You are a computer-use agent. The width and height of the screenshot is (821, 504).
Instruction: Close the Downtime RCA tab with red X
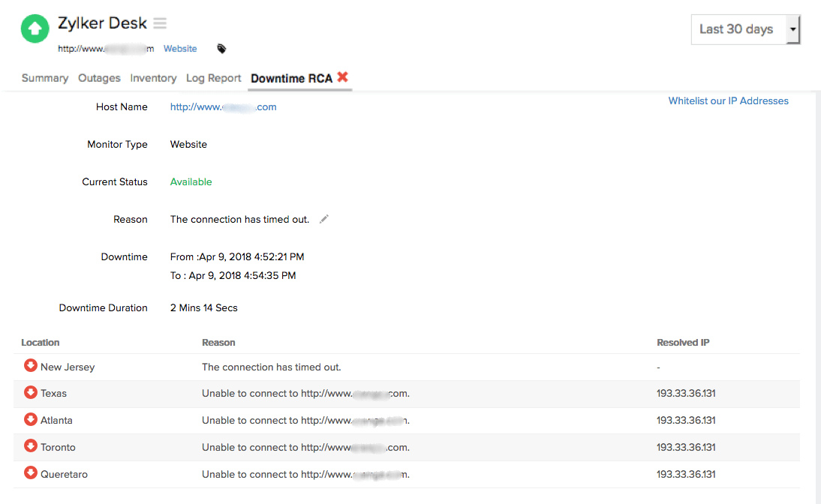[342, 77]
